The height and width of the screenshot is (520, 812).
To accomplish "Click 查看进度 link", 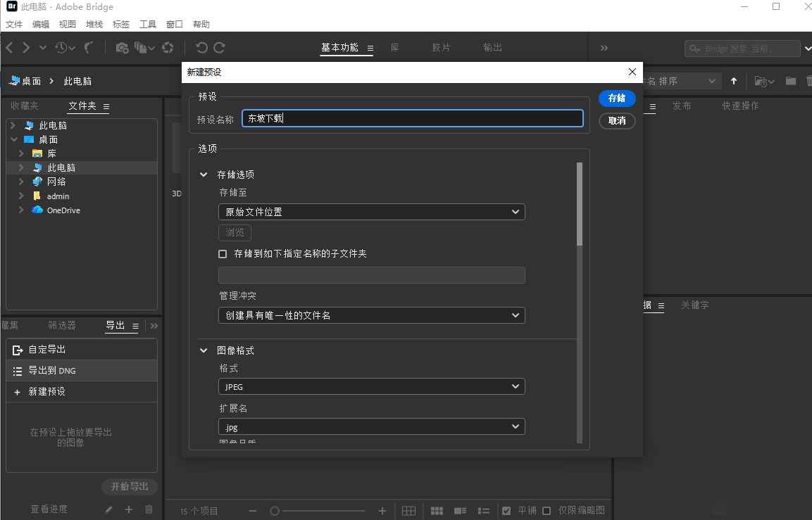I will click(49, 509).
